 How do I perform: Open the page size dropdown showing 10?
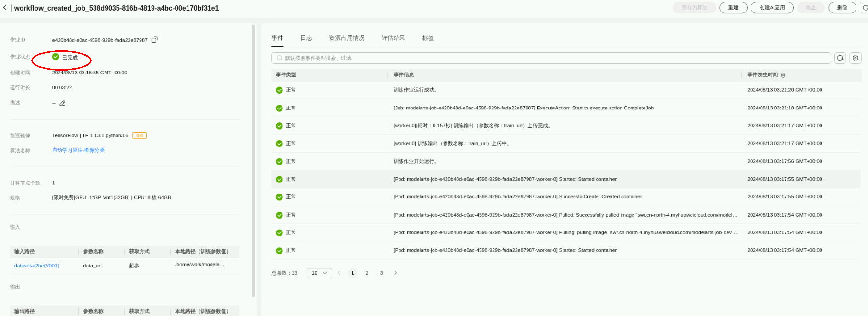(x=319, y=273)
